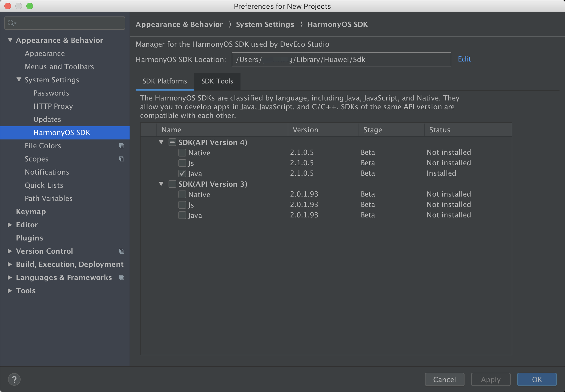Click the HarmonyOS SDK Location path field

341,60
